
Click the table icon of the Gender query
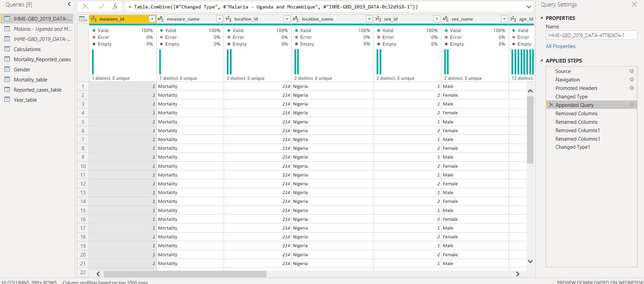tap(7, 69)
